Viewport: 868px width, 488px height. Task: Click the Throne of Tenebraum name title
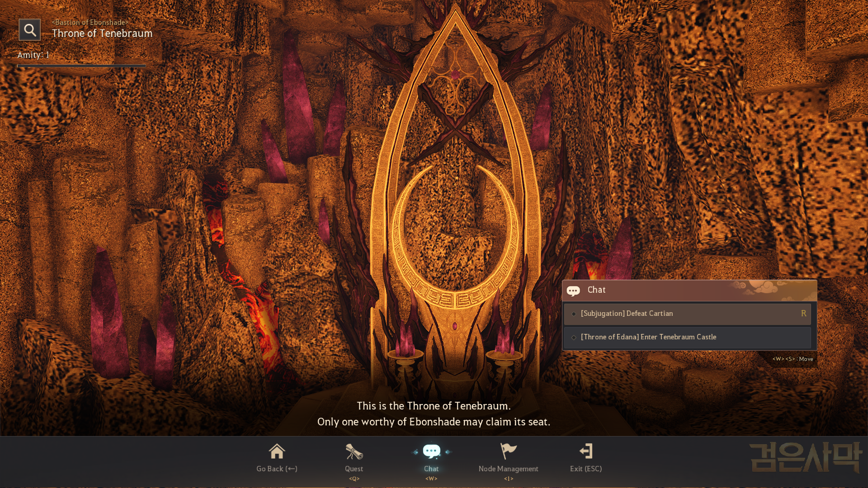102,33
